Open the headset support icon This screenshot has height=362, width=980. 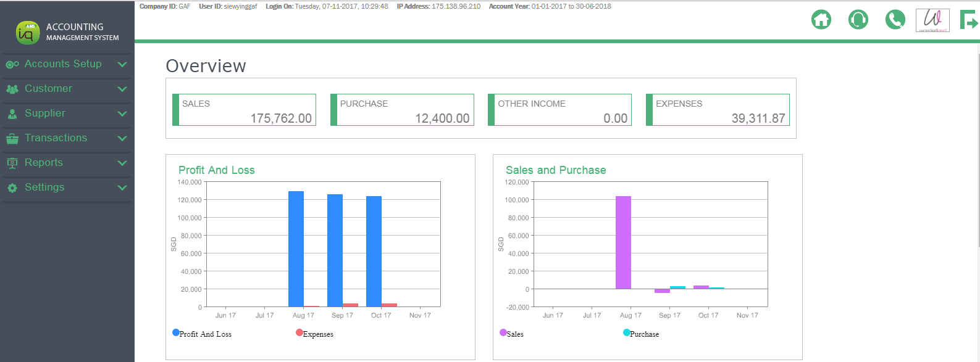[x=858, y=20]
